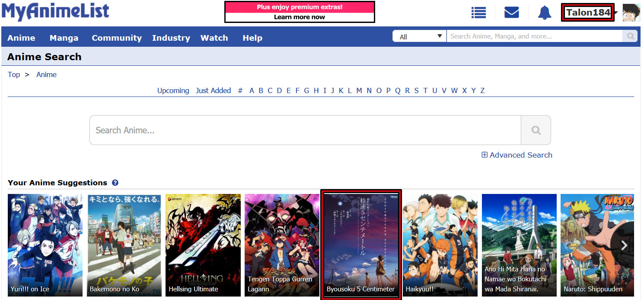Open the Hellsing Ultimate poster
This screenshot has width=644, height=300.
pyautogui.click(x=203, y=245)
